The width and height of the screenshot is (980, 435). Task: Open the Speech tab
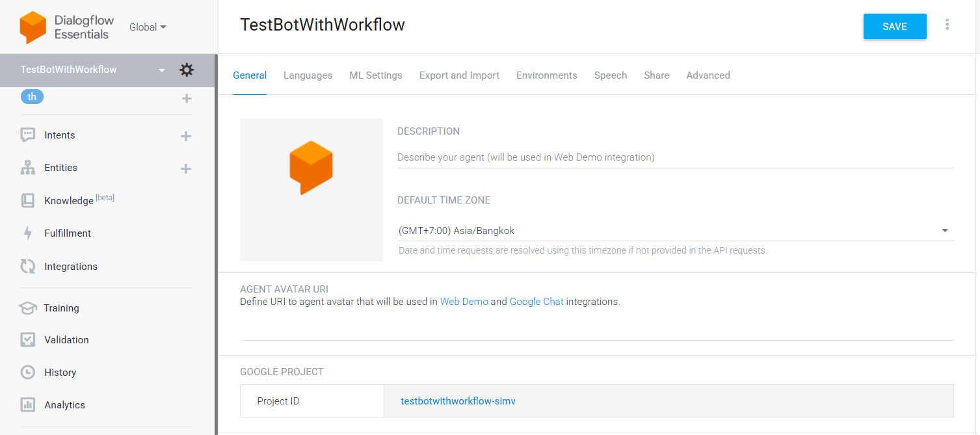coord(611,75)
